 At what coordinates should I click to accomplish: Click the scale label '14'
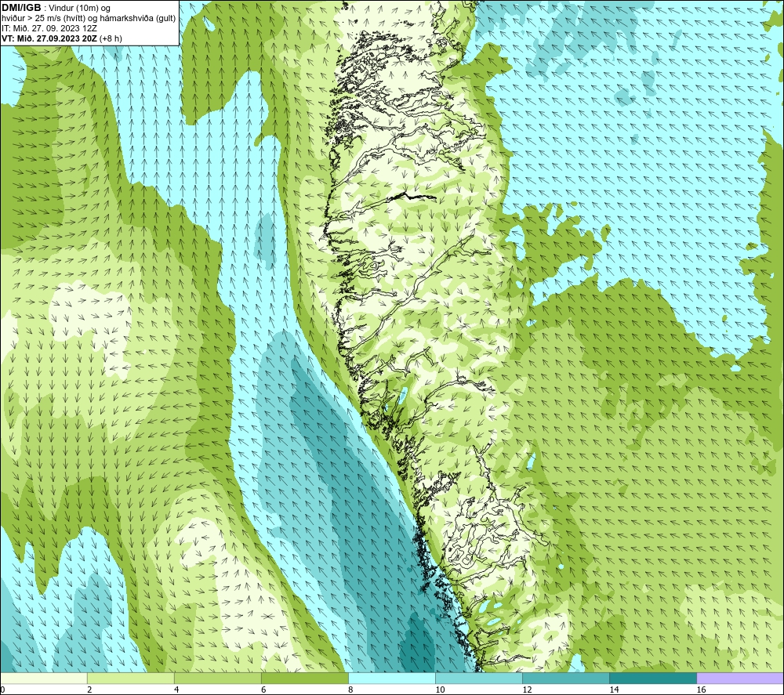pyautogui.click(x=614, y=690)
